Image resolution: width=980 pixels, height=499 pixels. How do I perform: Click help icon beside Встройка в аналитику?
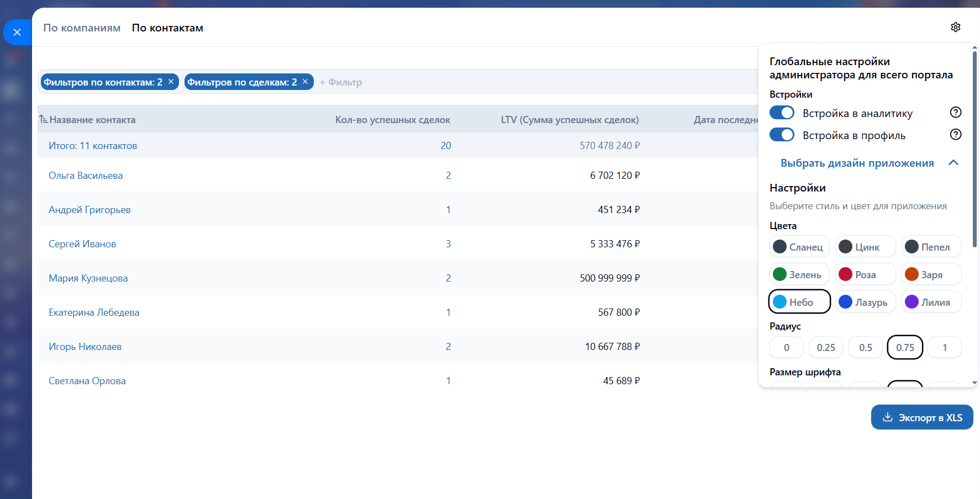(x=955, y=113)
